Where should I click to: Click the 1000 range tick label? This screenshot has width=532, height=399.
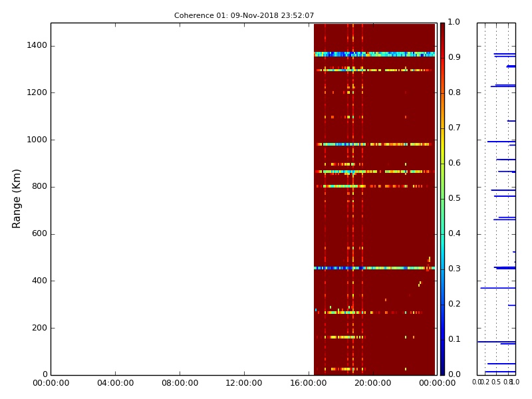[x=37, y=140]
